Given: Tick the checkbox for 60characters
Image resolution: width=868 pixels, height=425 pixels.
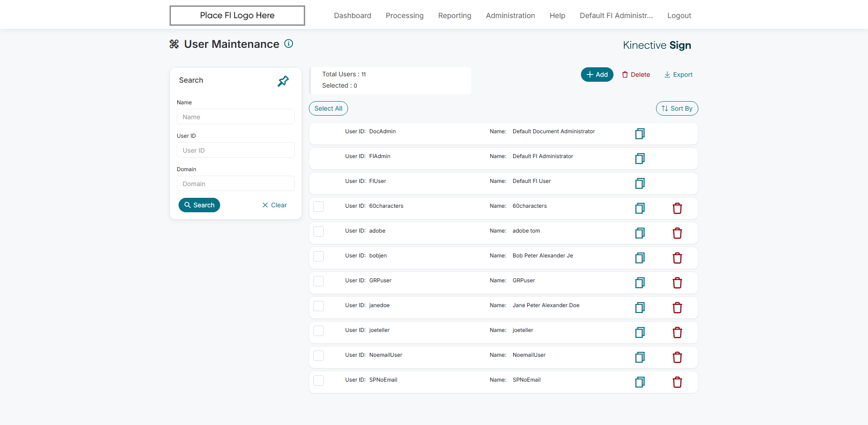Looking at the screenshot, I should (x=319, y=206).
